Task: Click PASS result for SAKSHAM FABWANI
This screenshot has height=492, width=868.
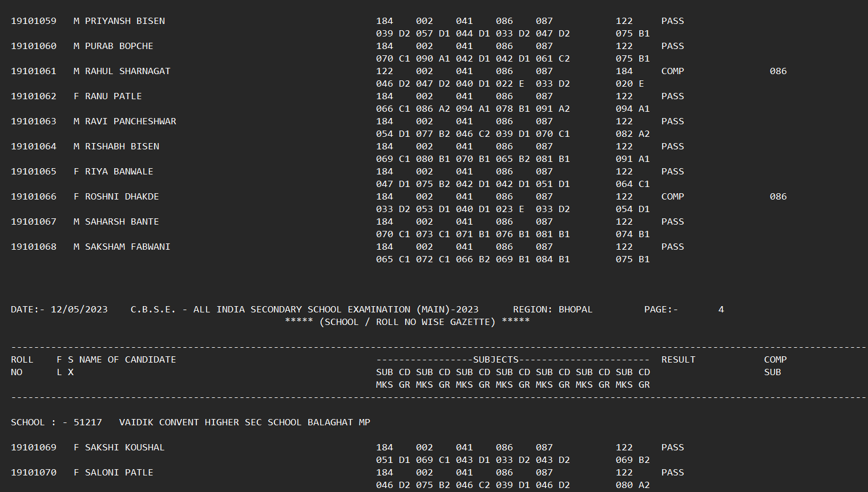Action: (673, 247)
